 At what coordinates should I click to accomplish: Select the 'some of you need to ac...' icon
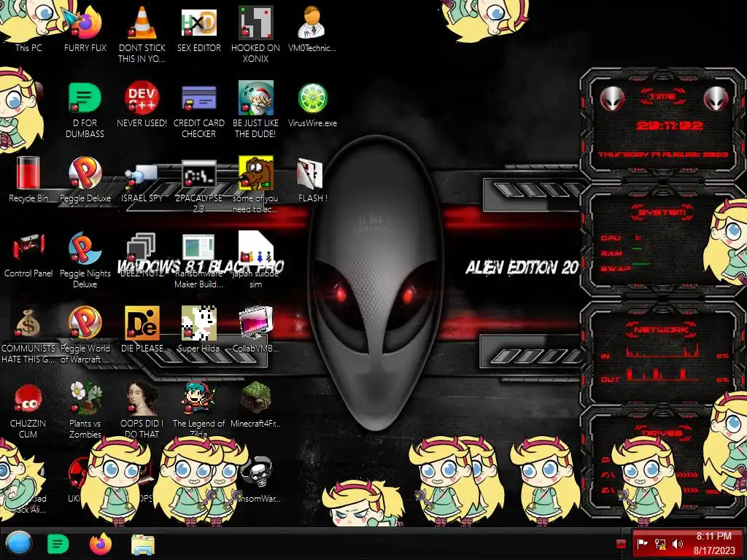tap(256, 184)
